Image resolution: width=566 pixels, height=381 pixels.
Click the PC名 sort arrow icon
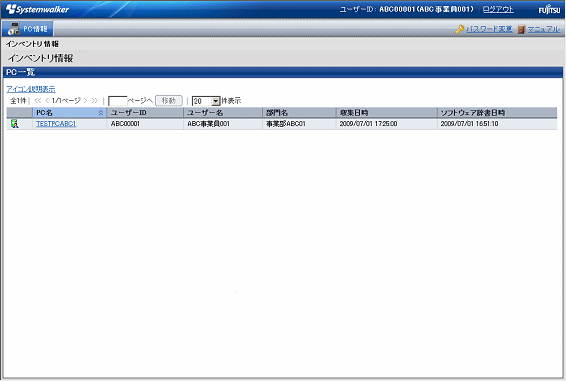[101, 113]
